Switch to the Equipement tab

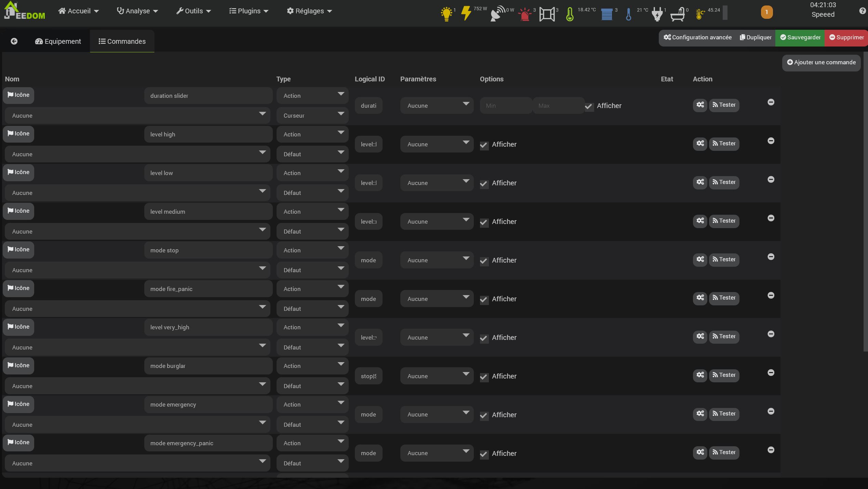[58, 41]
